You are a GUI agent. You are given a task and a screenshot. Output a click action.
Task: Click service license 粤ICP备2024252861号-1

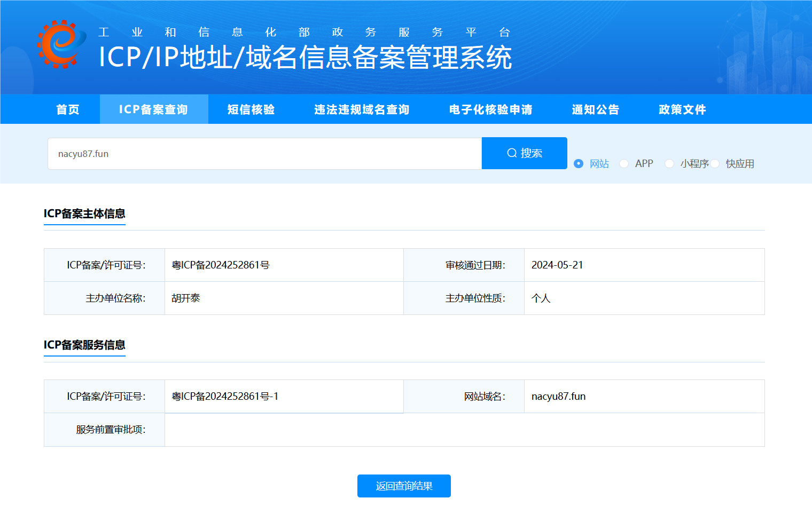coord(225,397)
